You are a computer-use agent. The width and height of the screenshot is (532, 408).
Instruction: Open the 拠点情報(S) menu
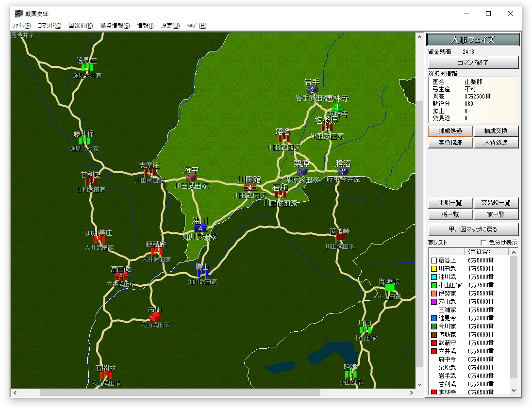tap(115, 26)
